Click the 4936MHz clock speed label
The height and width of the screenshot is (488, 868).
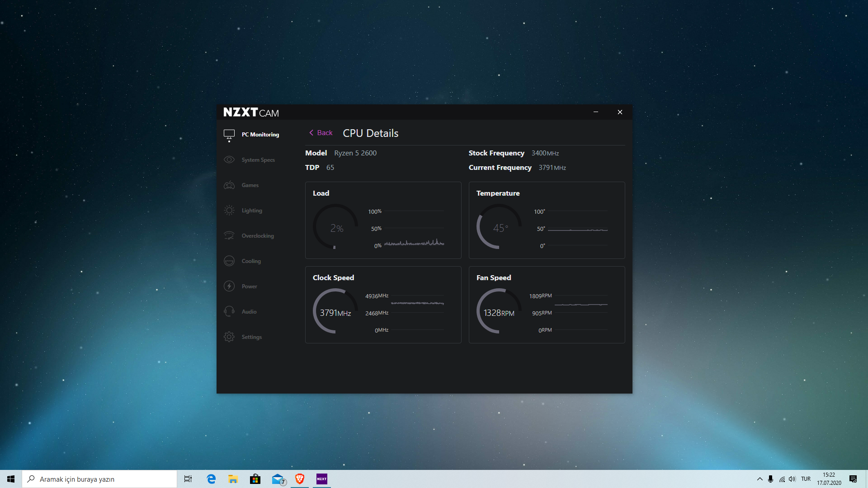pyautogui.click(x=377, y=296)
